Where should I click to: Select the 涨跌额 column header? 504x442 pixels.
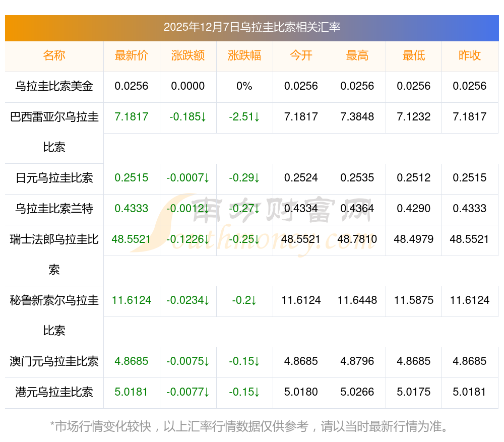tap(188, 56)
